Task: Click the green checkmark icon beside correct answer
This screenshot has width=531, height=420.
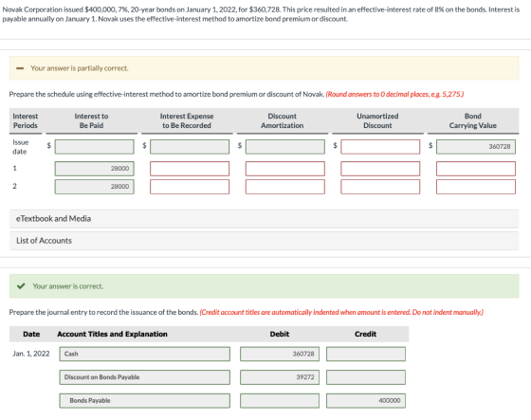Action: click(21, 286)
